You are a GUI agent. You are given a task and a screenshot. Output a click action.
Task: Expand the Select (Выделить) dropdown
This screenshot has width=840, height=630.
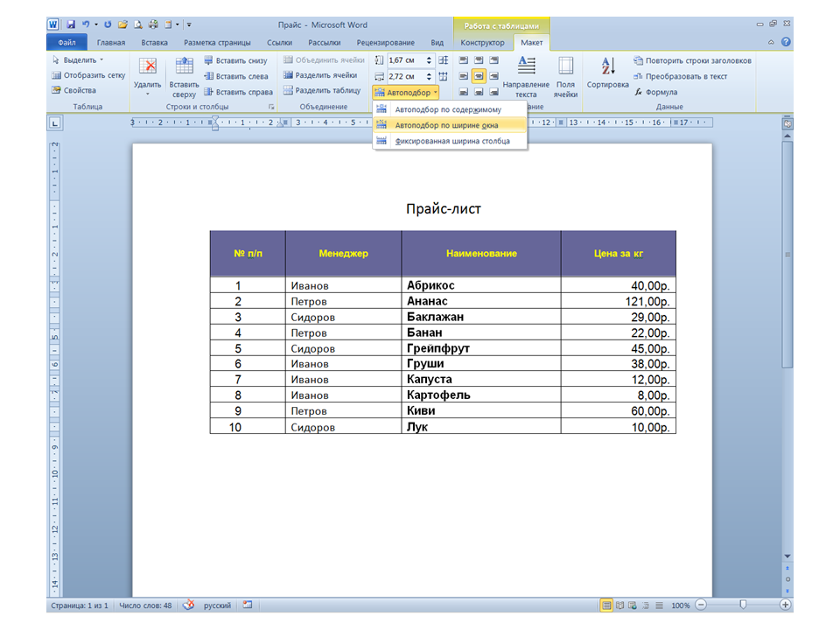point(77,60)
